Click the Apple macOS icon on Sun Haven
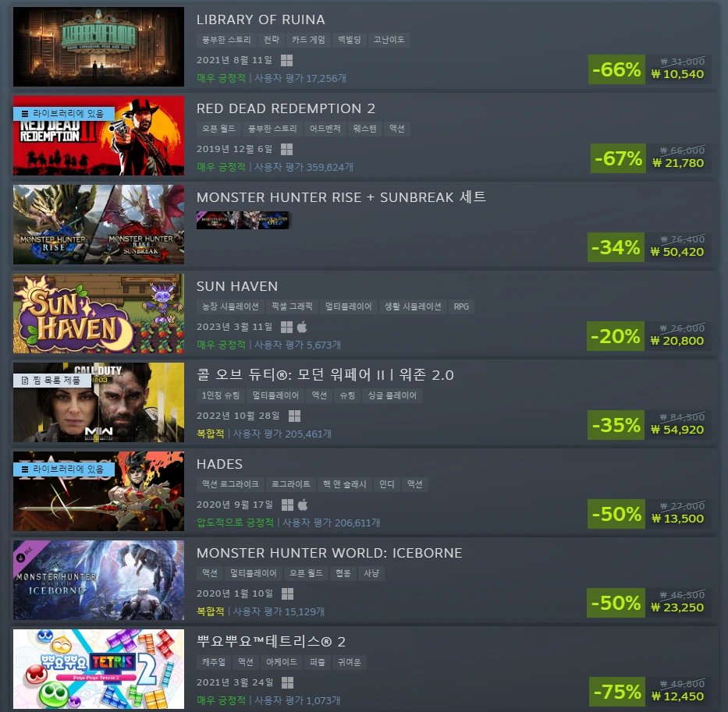The width and height of the screenshot is (728, 712). [302, 328]
